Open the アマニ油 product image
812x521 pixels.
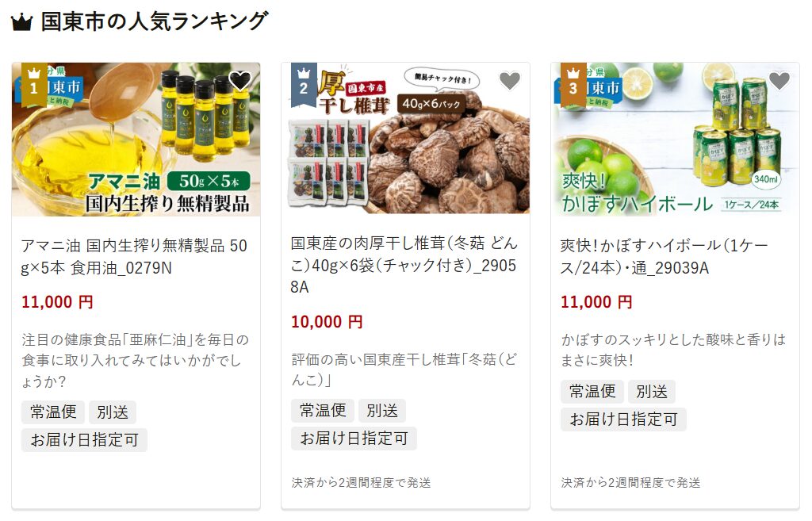tap(136, 139)
